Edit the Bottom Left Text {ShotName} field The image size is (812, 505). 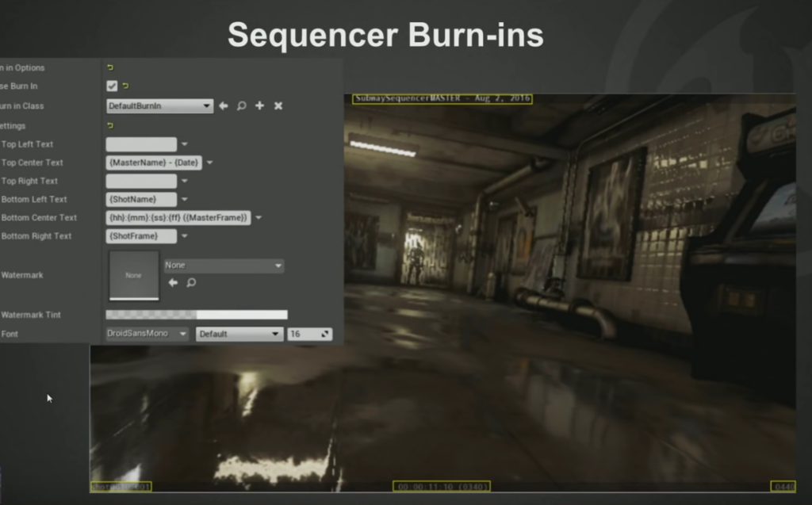141,200
